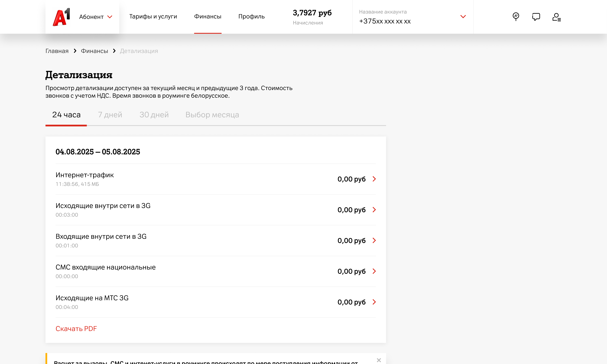Open Входящие внутри сети в 3G arrow

tap(374, 240)
